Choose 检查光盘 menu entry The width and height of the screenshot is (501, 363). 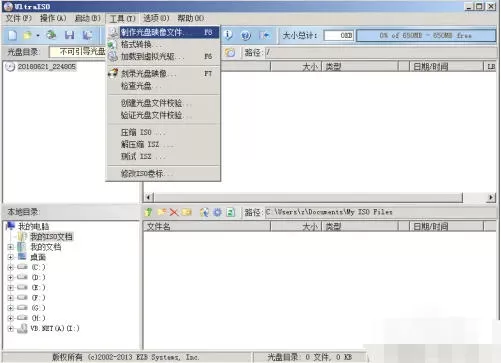[163, 86]
